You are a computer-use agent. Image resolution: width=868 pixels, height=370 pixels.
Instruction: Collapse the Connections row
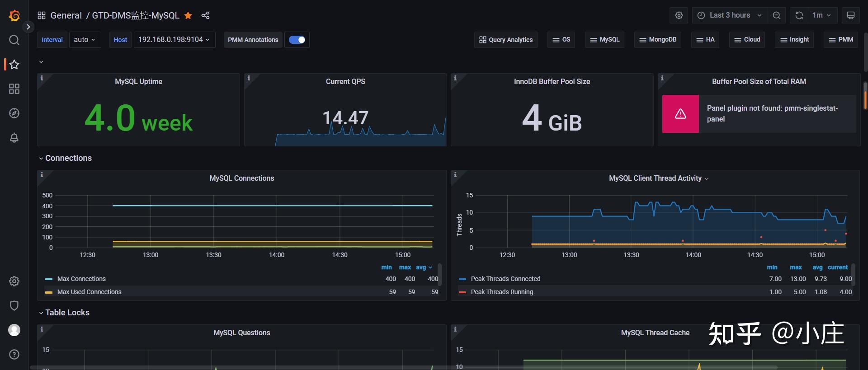68,158
